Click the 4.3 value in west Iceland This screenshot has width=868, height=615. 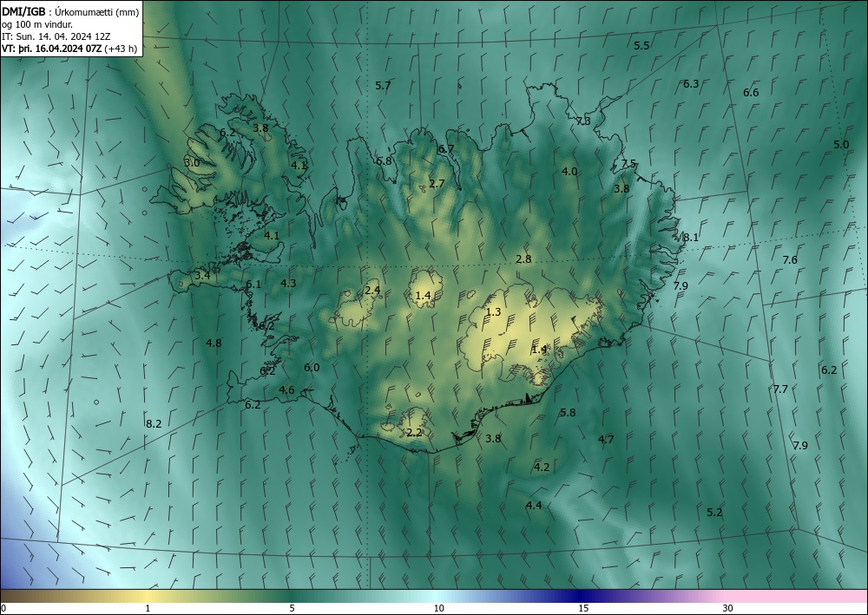pos(288,283)
